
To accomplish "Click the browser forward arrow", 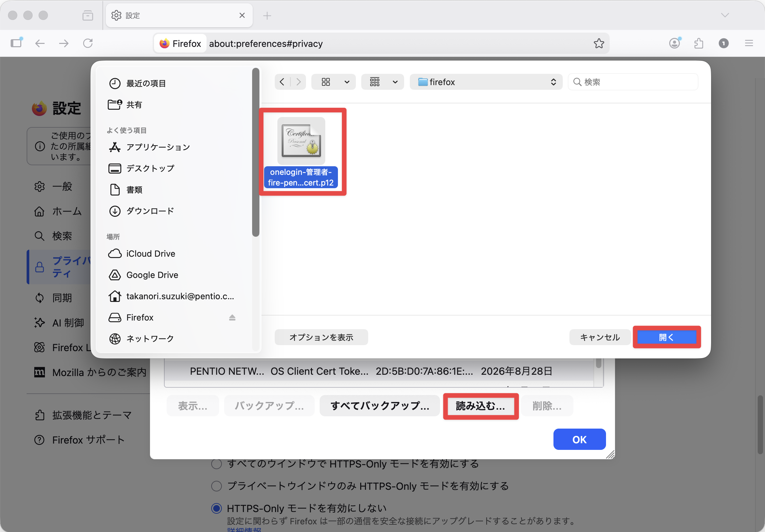I will click(64, 43).
